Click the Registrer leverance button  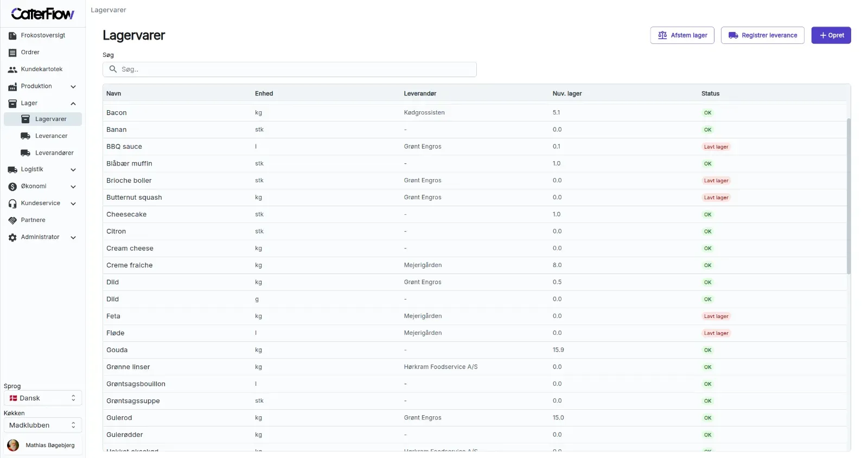(763, 35)
